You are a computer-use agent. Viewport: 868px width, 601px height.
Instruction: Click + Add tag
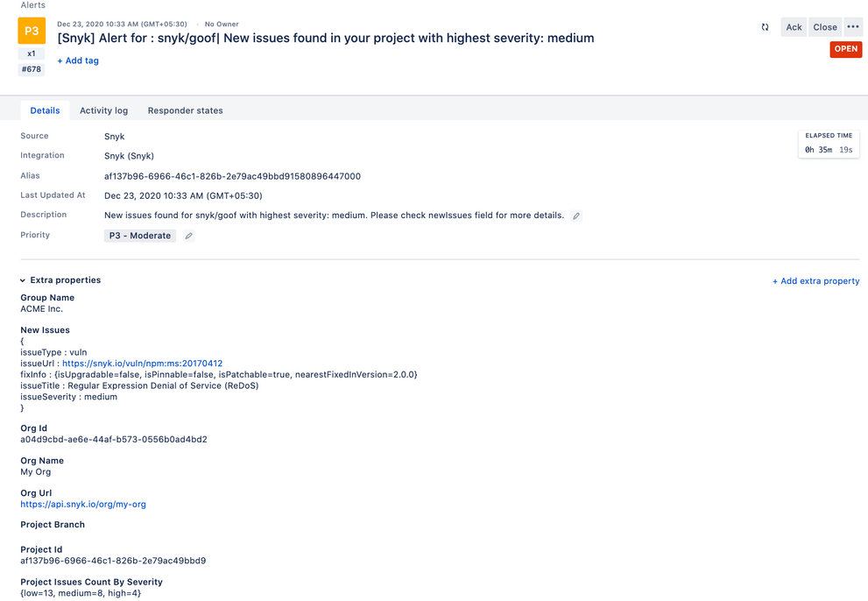pos(78,60)
